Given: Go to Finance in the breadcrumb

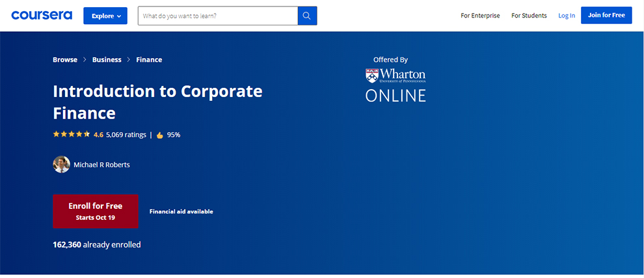Looking at the screenshot, I should (x=149, y=60).
